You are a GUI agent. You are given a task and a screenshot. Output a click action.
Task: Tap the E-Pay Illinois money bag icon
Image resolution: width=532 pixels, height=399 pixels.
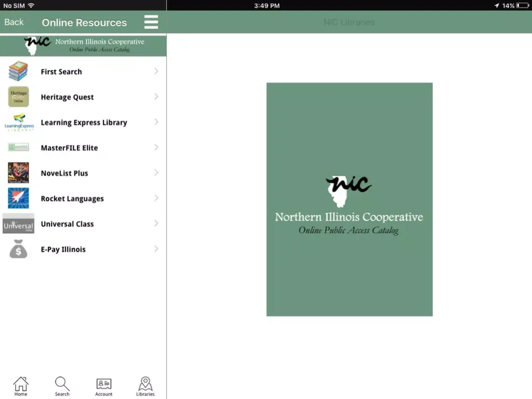point(18,249)
